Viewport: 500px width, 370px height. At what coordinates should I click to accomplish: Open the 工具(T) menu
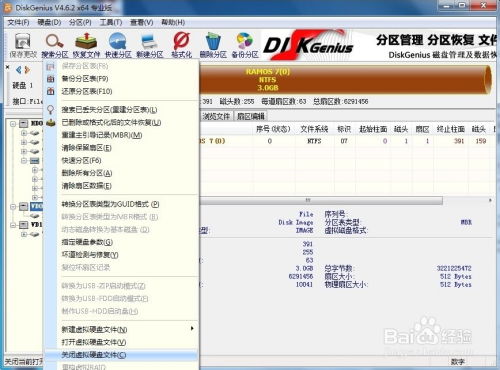pos(111,22)
